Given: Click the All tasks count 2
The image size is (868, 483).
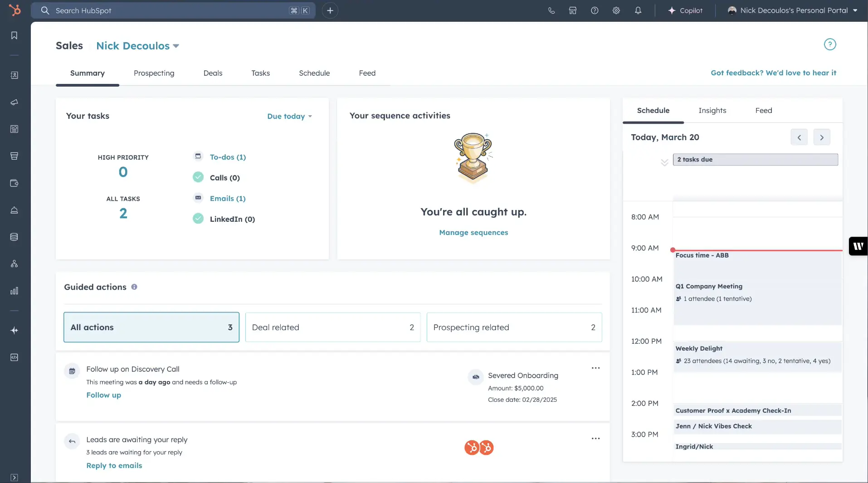Looking at the screenshot, I should (123, 213).
